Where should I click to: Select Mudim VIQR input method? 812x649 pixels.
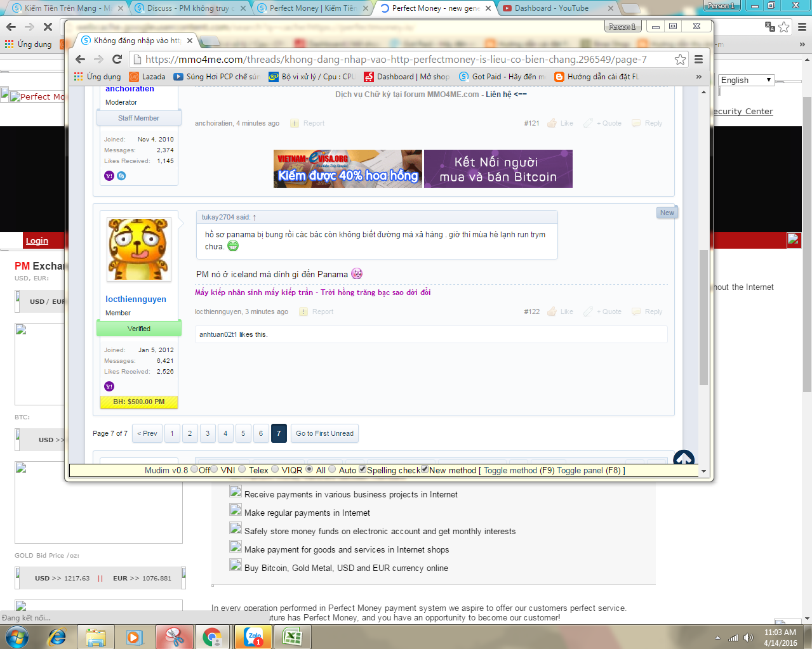click(275, 469)
